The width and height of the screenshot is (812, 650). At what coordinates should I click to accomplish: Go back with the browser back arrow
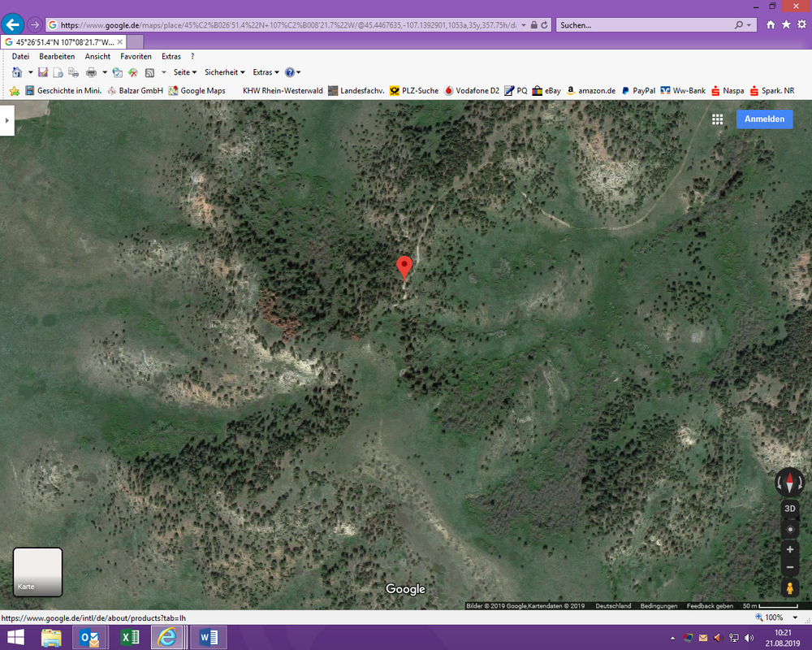pyautogui.click(x=12, y=24)
